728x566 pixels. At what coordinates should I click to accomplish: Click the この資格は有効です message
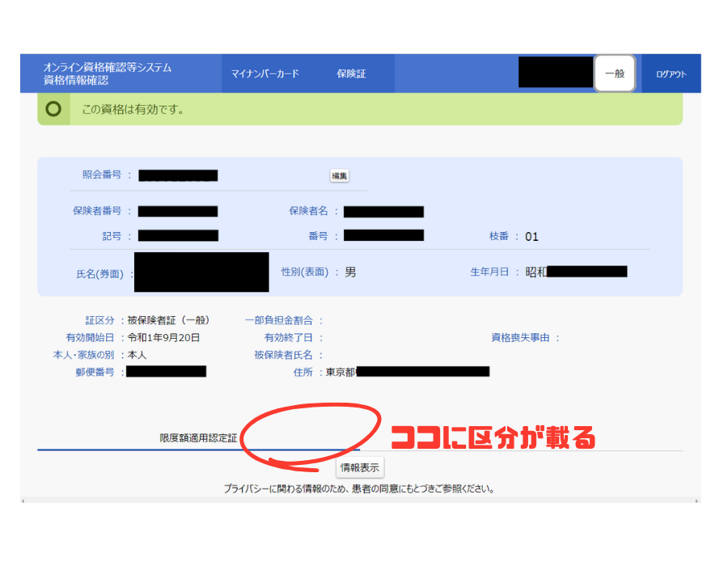coord(133,109)
